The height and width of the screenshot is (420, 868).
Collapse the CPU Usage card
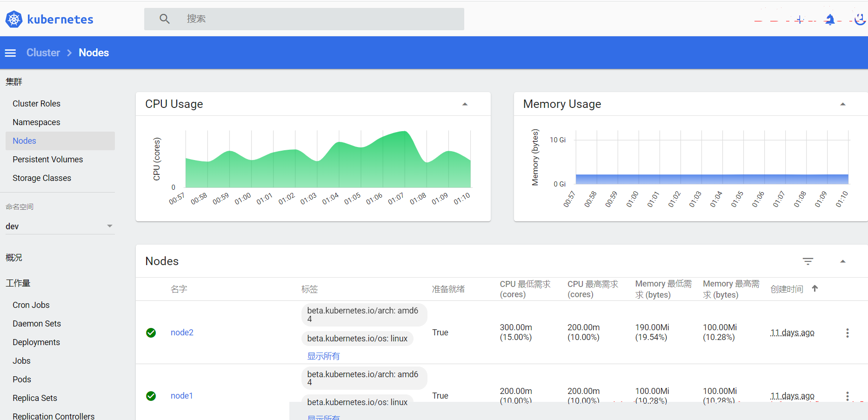(465, 104)
